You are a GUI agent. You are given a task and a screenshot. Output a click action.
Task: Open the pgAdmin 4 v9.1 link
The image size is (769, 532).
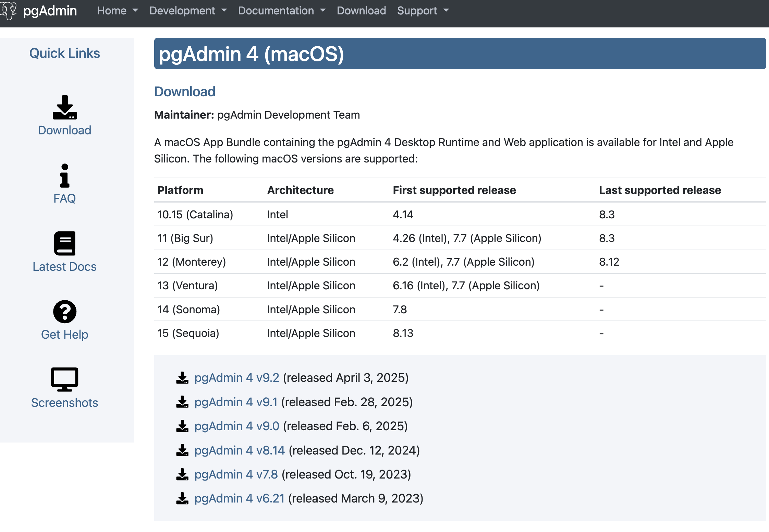(236, 402)
